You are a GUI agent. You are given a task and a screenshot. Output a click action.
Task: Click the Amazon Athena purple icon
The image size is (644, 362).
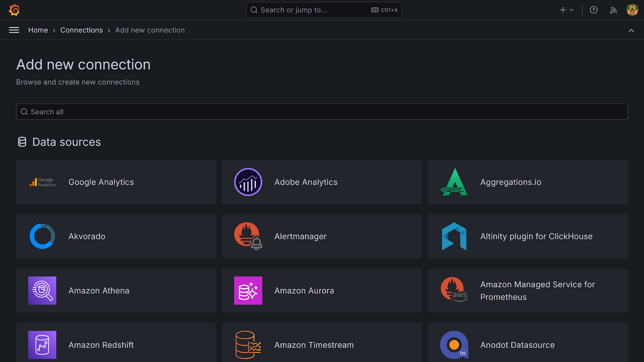pyautogui.click(x=42, y=290)
